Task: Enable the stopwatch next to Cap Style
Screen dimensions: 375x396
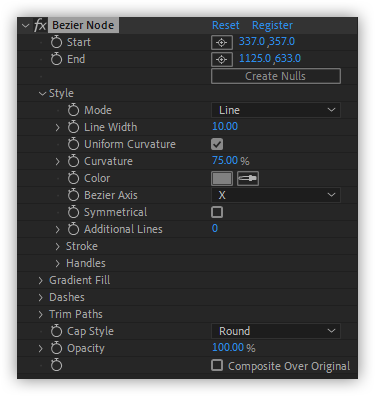Action: [56, 331]
